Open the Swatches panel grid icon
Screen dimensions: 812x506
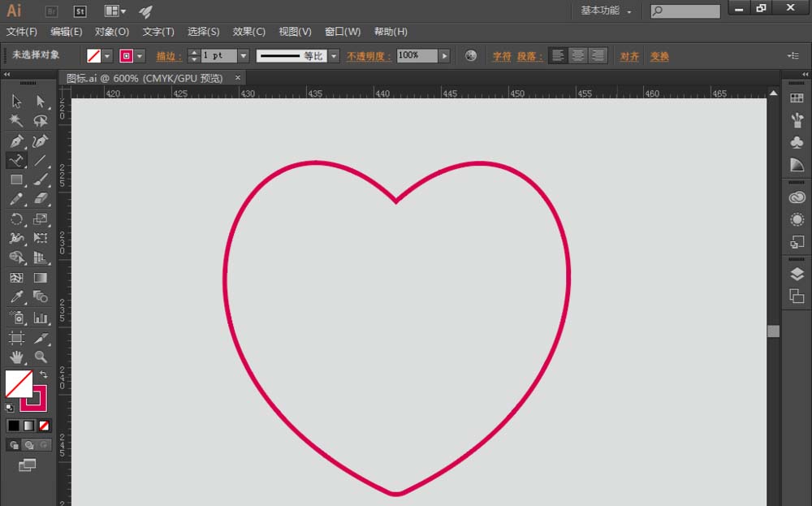point(797,98)
